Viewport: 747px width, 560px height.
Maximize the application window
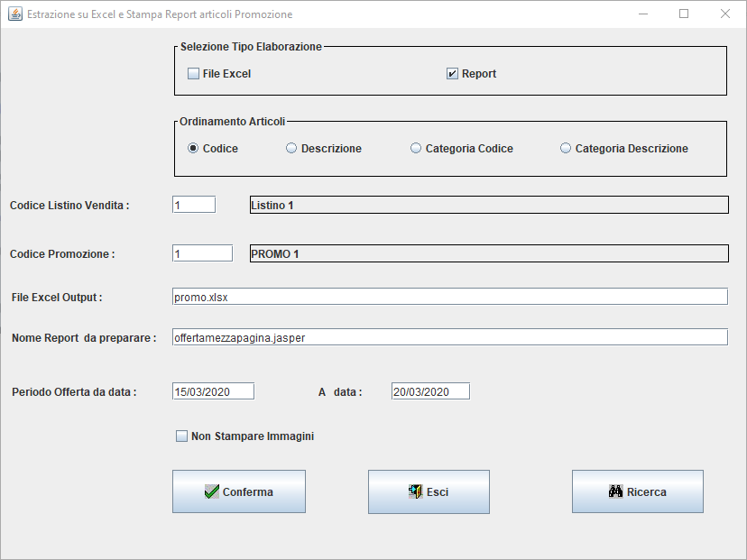pos(683,14)
